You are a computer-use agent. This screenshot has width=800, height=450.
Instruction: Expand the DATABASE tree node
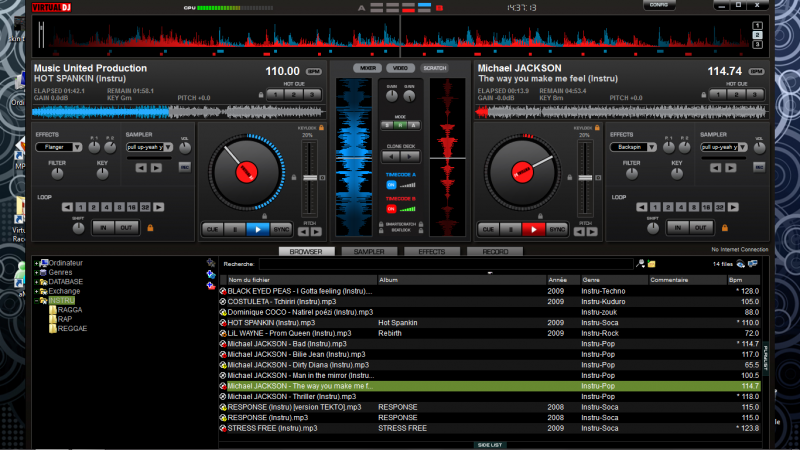pos(36,282)
